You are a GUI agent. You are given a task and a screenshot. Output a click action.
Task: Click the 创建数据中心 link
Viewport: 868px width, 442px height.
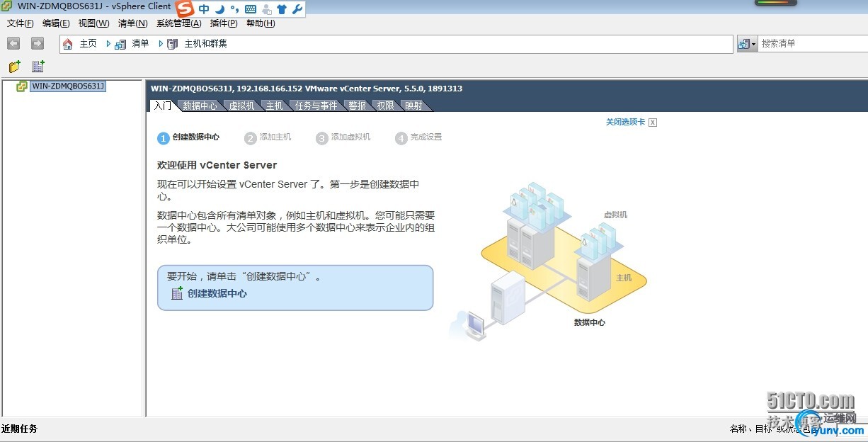(217, 293)
